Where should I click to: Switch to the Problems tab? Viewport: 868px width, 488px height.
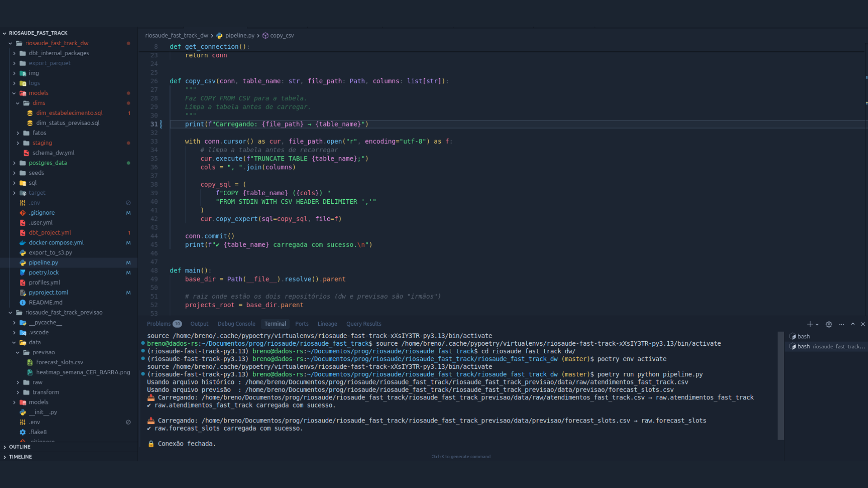coord(159,324)
